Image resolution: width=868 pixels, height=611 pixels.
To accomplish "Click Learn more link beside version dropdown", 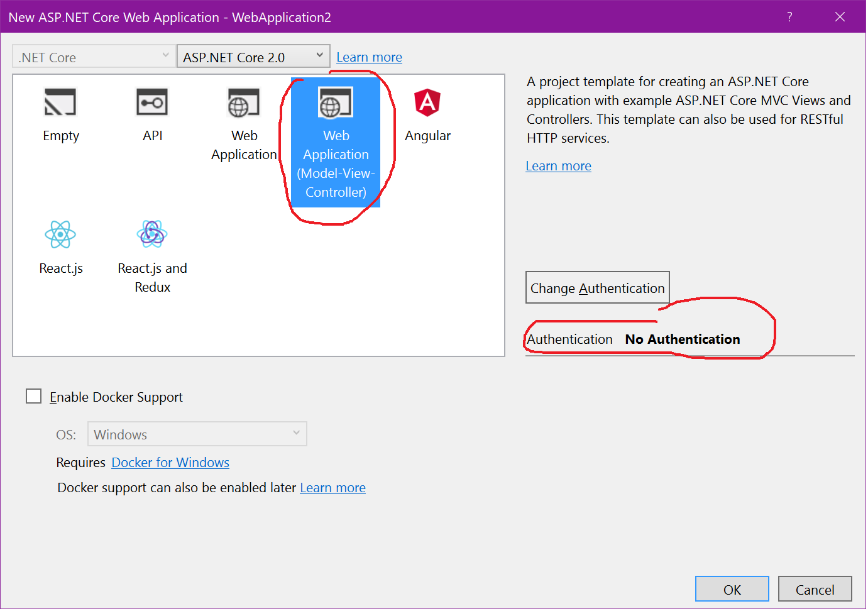I will (369, 57).
